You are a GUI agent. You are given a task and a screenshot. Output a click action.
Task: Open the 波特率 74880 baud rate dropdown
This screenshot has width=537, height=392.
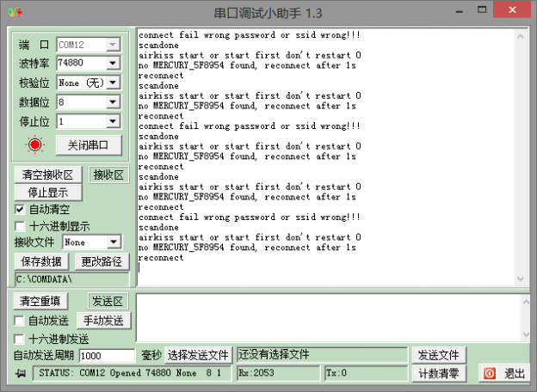tap(113, 63)
